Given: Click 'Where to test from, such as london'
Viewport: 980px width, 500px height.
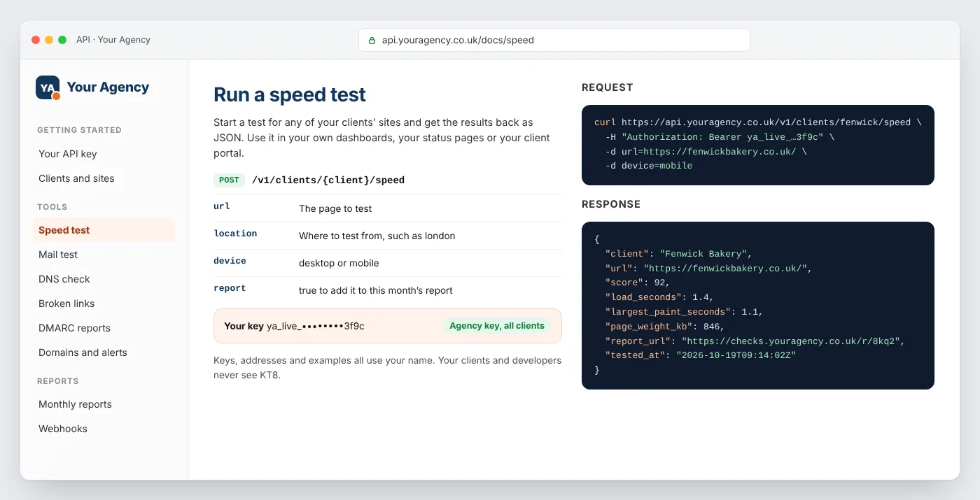Looking at the screenshot, I should (377, 236).
